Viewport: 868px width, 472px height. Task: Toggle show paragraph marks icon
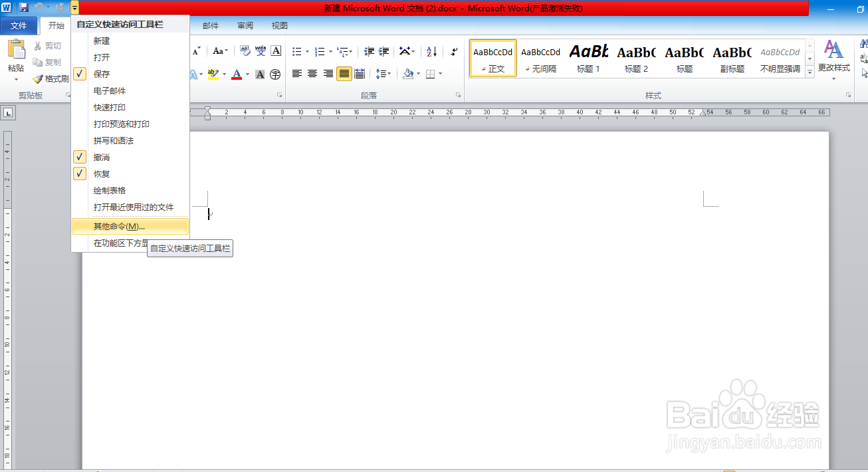(x=454, y=51)
